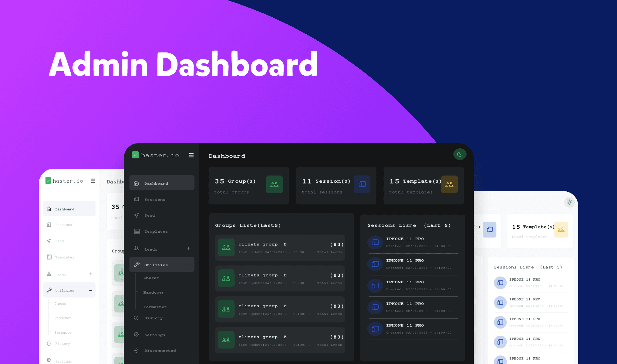Screen dimensions: 617x364
Task: Open the 11 Session(s) total-sessions card
Action: 336,185
